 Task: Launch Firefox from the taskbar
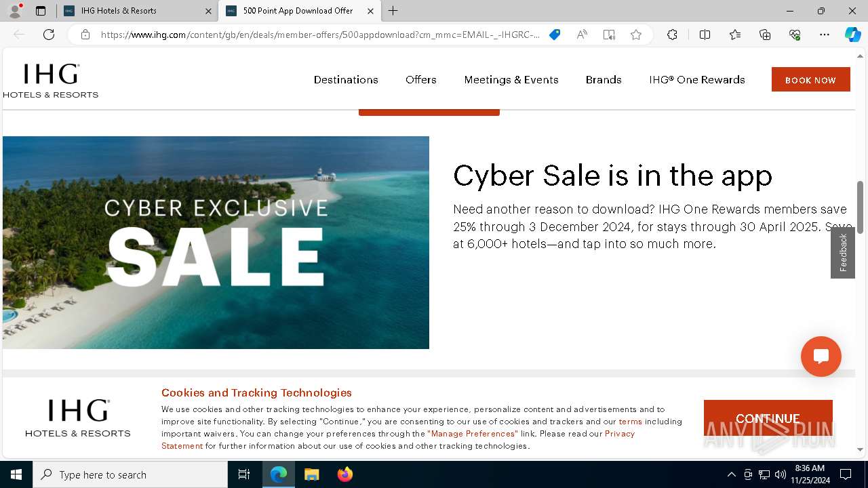point(345,474)
